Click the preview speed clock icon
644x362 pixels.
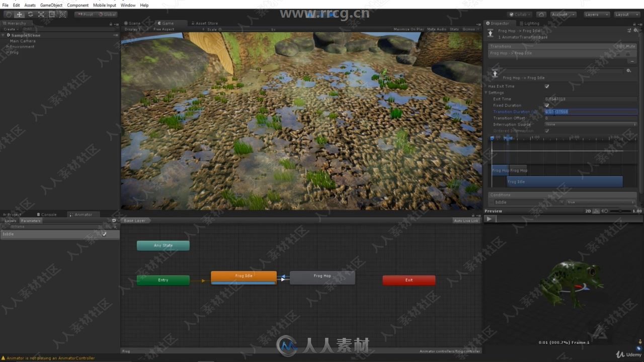(x=605, y=211)
